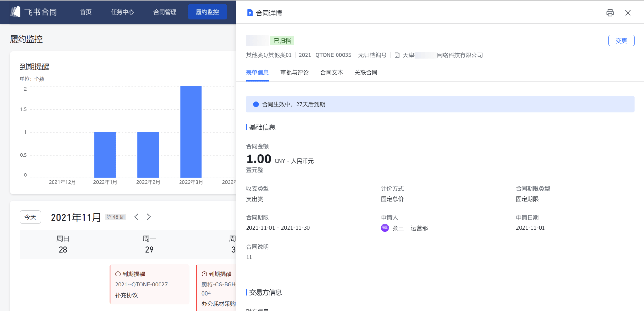Click the 无归档编号 text
This screenshot has width=644, height=311.
tap(372, 55)
